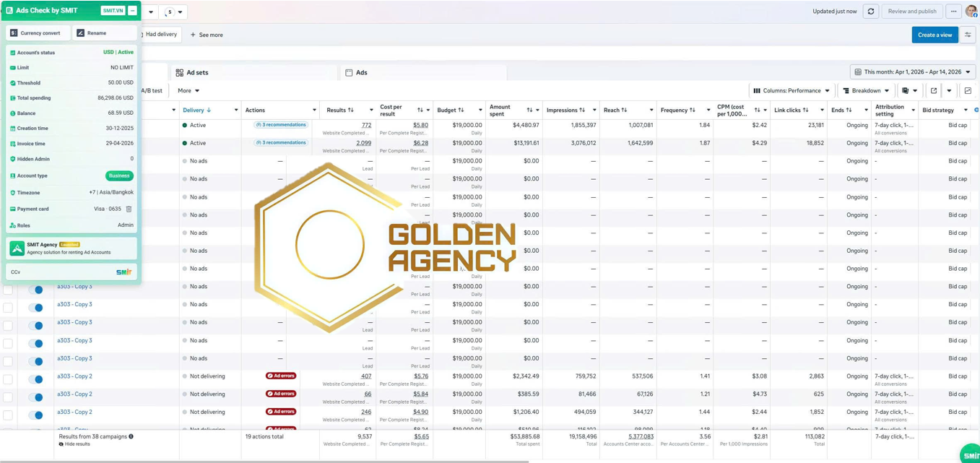Expand the More dropdown next to A/B test

188,91
